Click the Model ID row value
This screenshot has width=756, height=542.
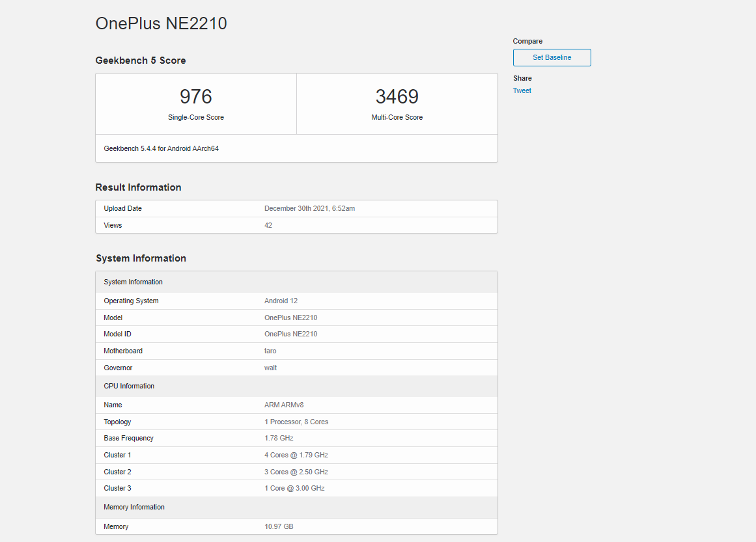290,334
